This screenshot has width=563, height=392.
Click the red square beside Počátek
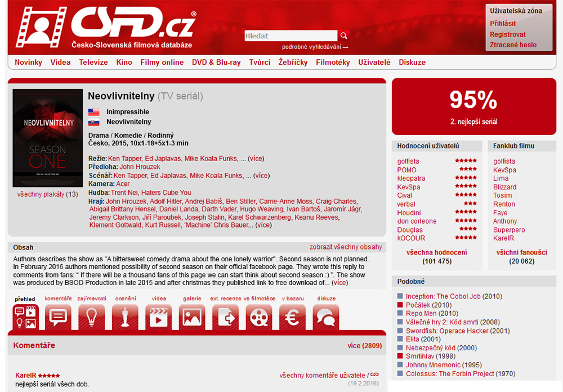tap(400, 305)
